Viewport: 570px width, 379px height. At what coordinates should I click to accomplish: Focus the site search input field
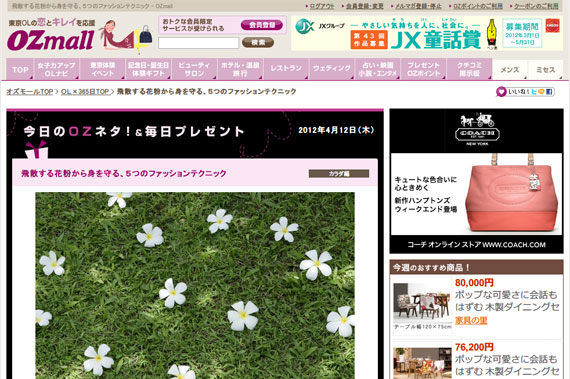tap(198, 43)
